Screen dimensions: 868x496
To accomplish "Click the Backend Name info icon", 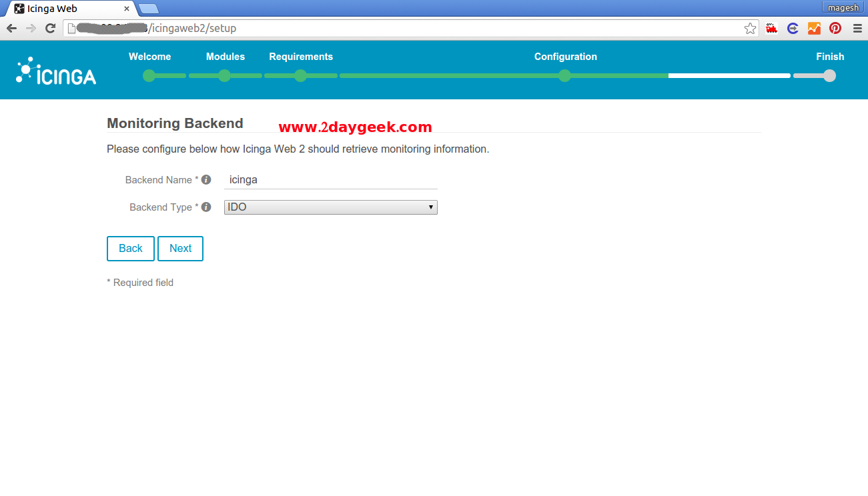I will click(206, 180).
